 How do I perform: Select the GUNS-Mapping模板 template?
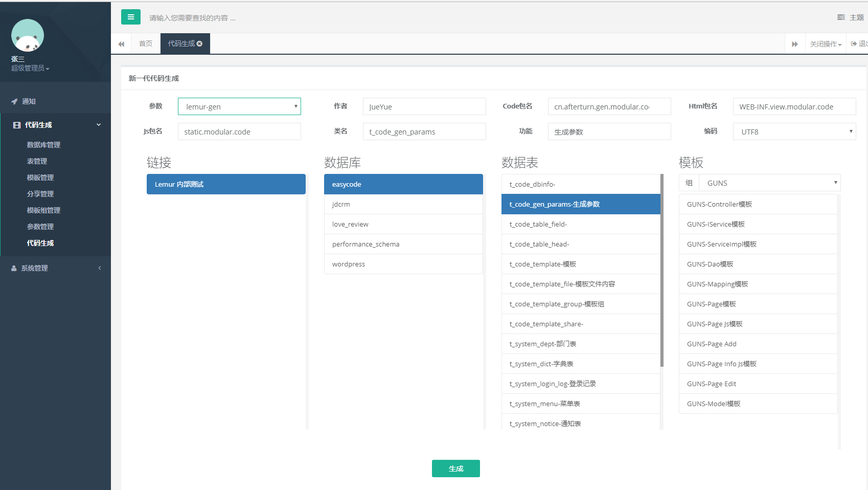(758, 284)
